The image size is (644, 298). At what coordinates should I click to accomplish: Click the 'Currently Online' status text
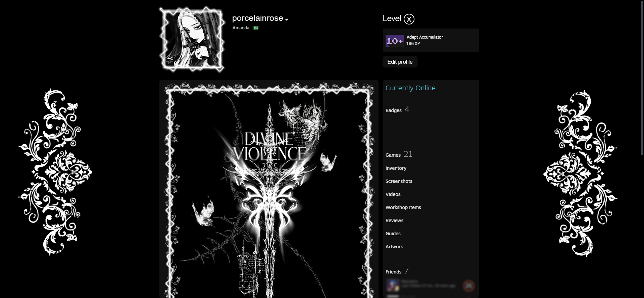[x=410, y=88]
